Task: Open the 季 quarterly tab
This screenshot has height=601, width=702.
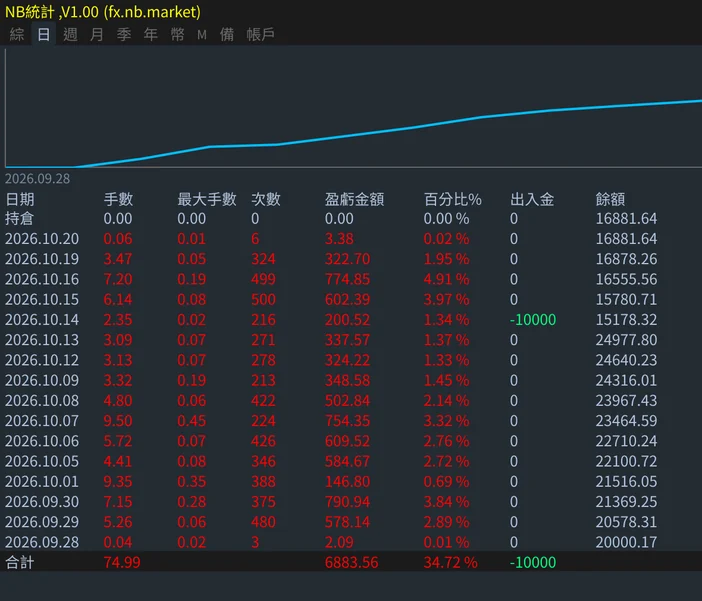Action: coord(124,34)
